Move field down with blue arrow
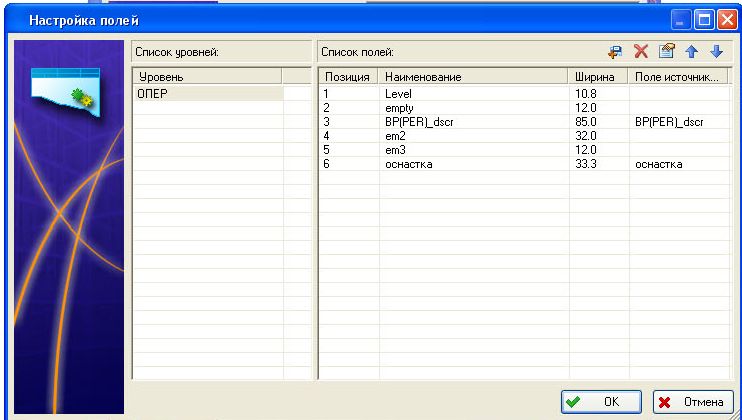 716,52
